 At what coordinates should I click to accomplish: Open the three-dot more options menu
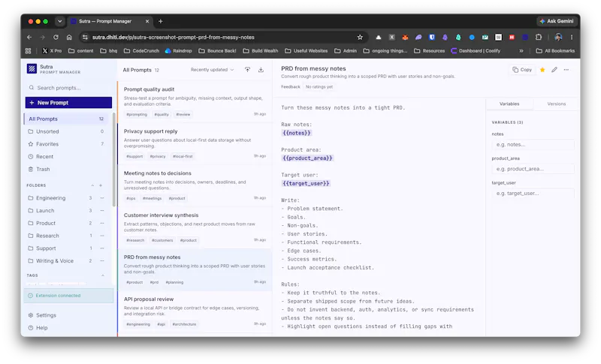point(566,70)
